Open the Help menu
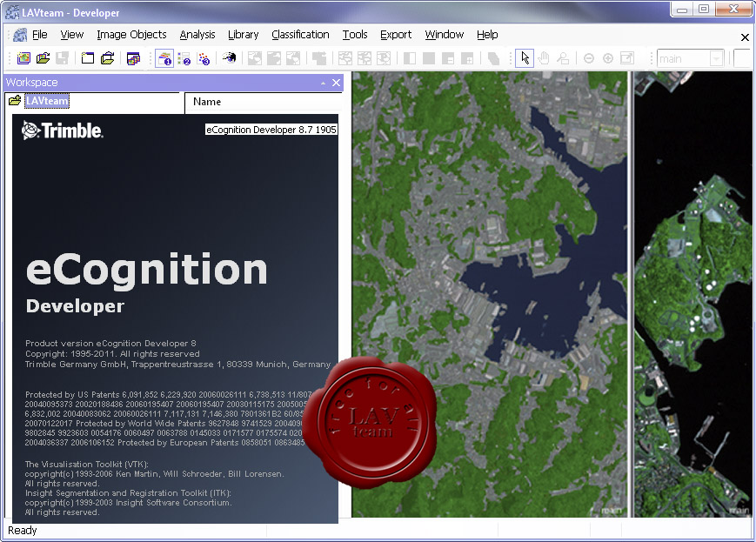The width and height of the screenshot is (756, 542). 487,35
